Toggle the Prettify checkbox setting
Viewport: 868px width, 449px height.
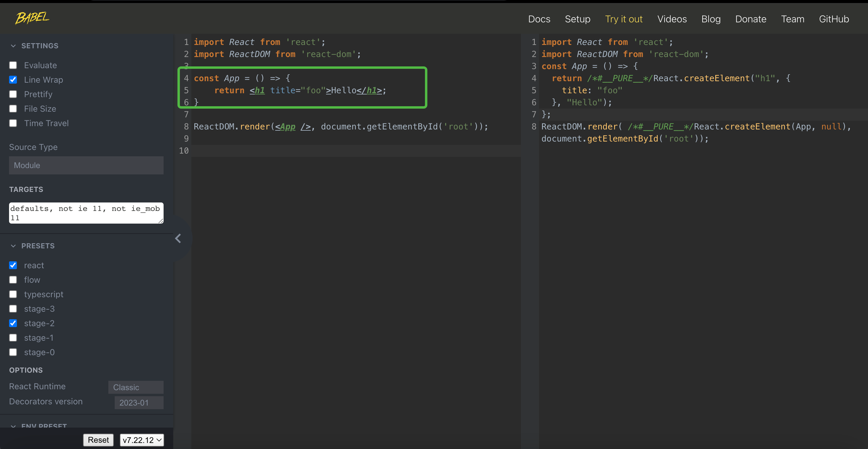(x=14, y=94)
